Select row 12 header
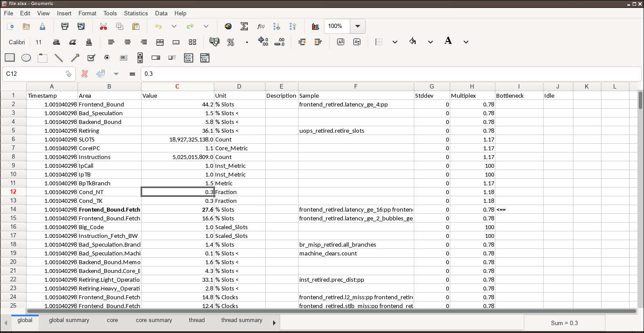The height and width of the screenshot is (333, 644). tap(13, 192)
